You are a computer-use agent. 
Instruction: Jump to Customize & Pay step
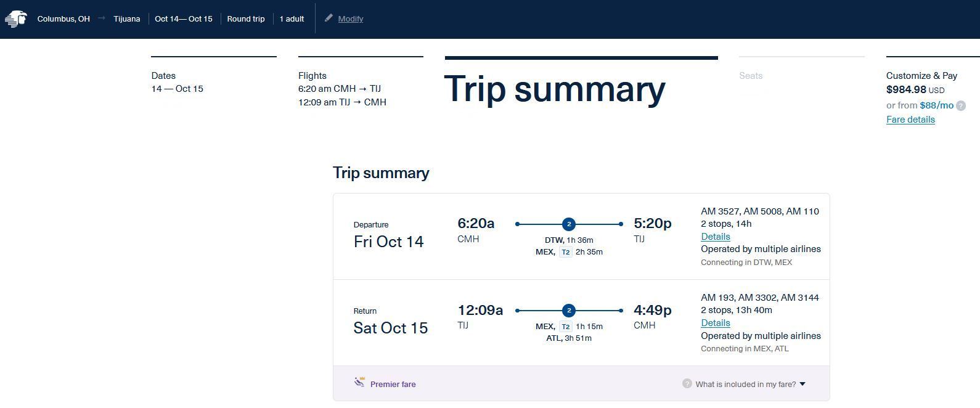(921, 75)
